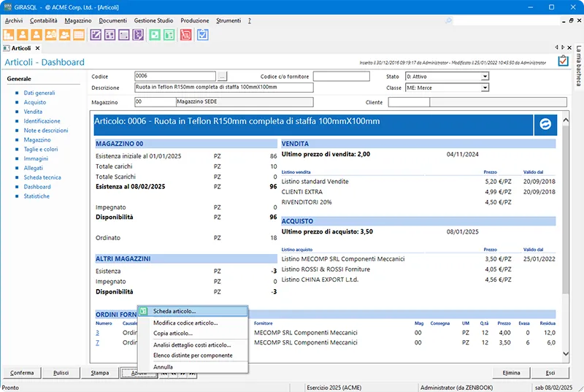Image resolution: width=584 pixels, height=392 pixels.
Task: Click the blue clipboard checkmark toolbar icon
Action: click(203, 35)
